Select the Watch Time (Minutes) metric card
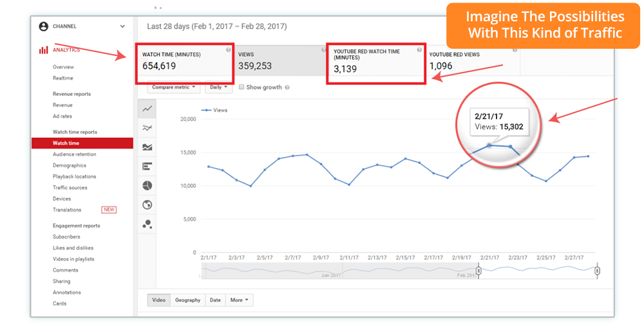This screenshot has width=644, height=332. 185,60
